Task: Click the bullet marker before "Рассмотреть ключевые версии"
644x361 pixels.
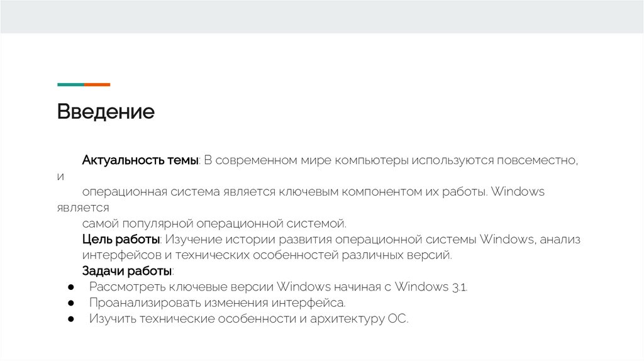Action: (x=70, y=287)
